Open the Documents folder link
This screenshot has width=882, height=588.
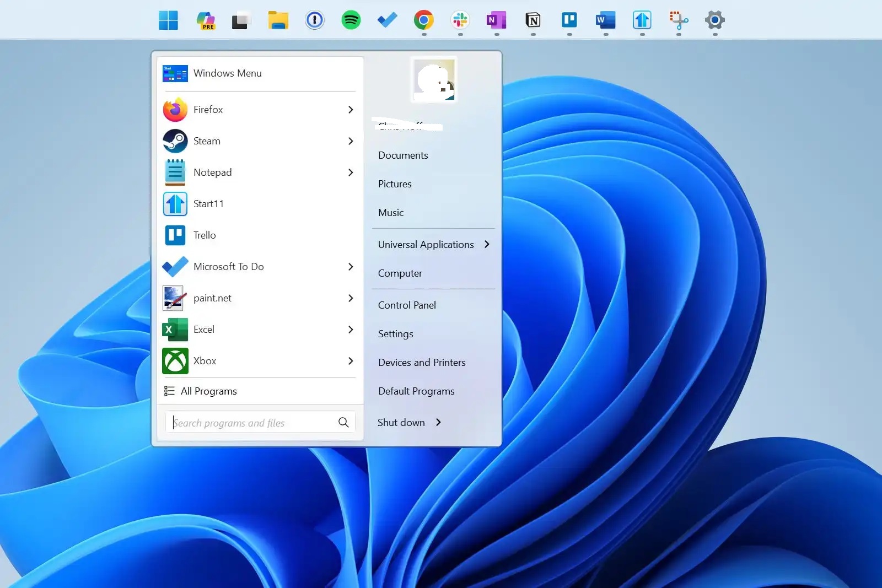click(403, 155)
